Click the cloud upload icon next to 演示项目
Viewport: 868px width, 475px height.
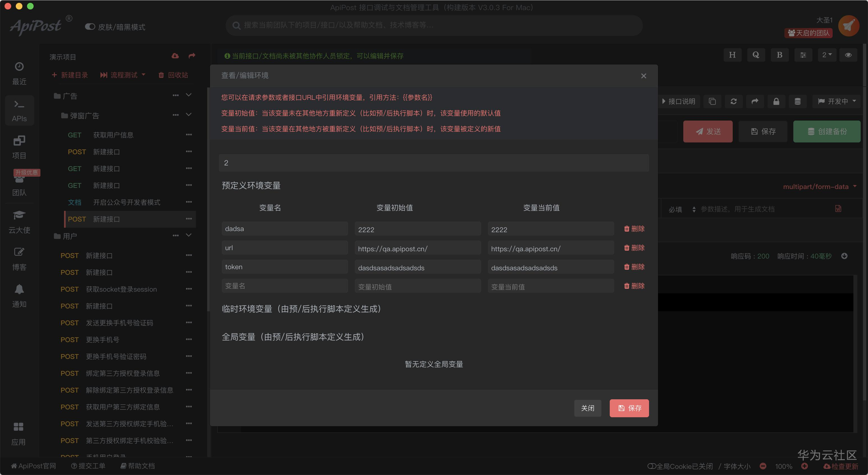click(x=175, y=56)
